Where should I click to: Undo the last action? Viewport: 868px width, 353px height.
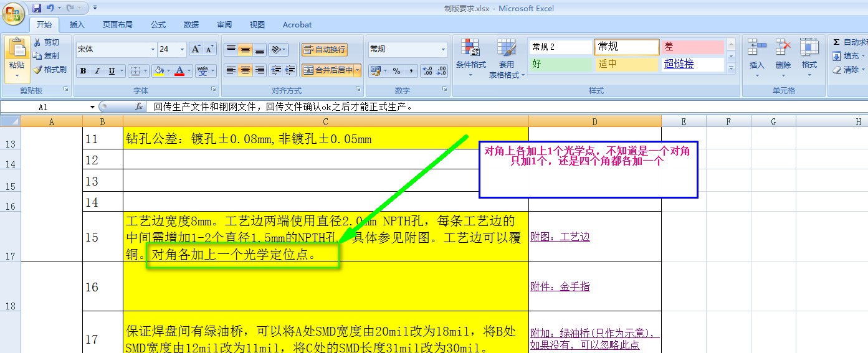pos(50,8)
